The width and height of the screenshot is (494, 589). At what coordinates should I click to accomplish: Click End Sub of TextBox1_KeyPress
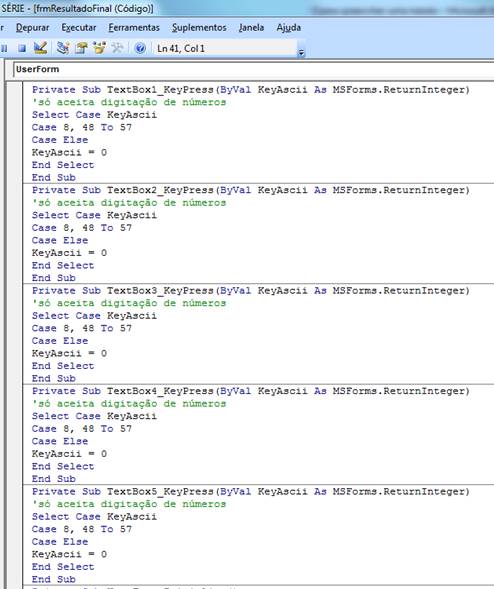tap(54, 178)
